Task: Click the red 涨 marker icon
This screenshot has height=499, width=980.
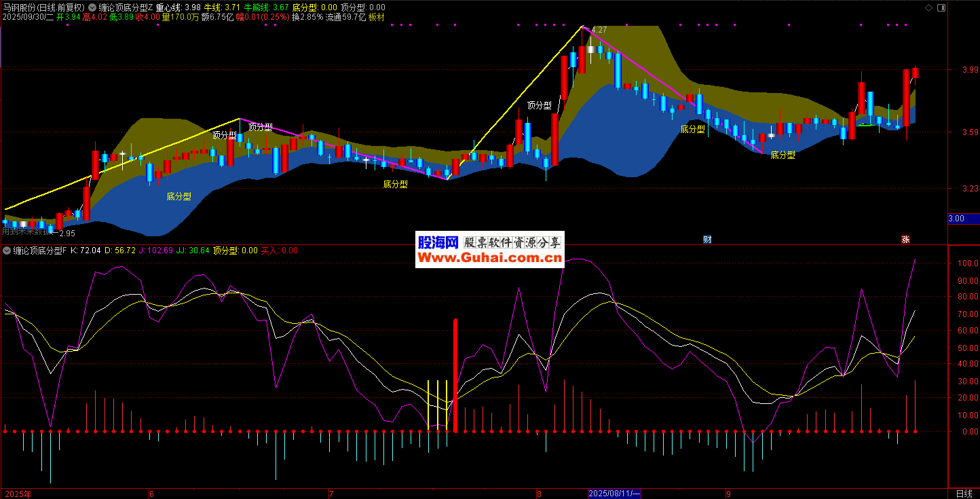Action: [x=905, y=239]
